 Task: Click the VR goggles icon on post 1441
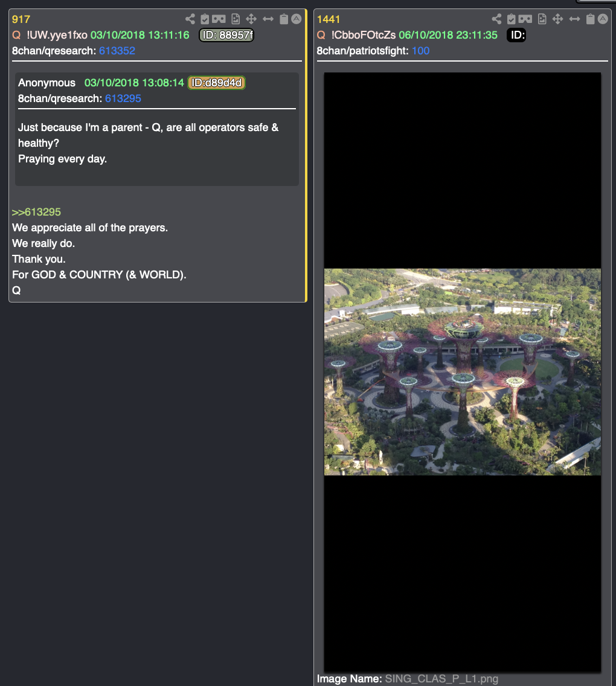(525, 19)
